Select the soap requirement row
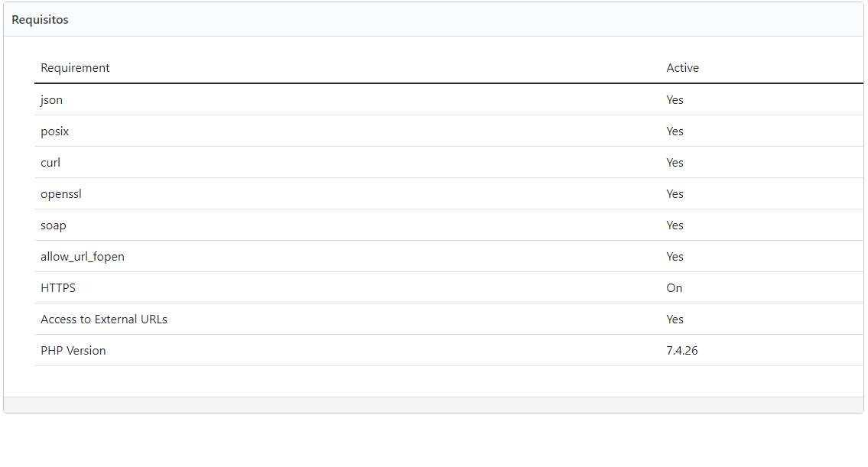Viewport: 868px width, 467px height. click(448, 225)
